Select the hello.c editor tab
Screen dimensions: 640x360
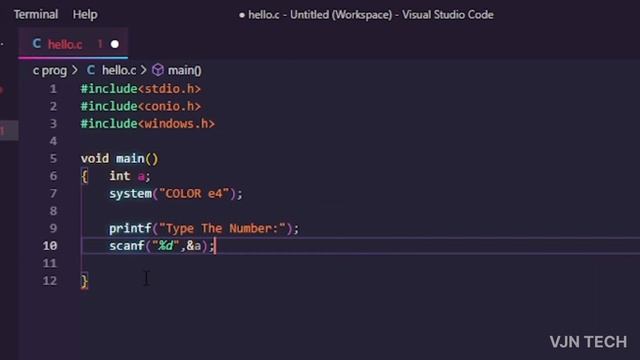click(x=73, y=44)
